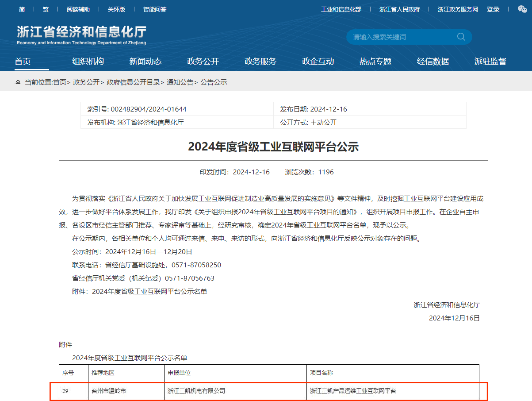Open 智能问答 smart Q&A
The width and height of the screenshot is (532, 401).
(155, 9)
